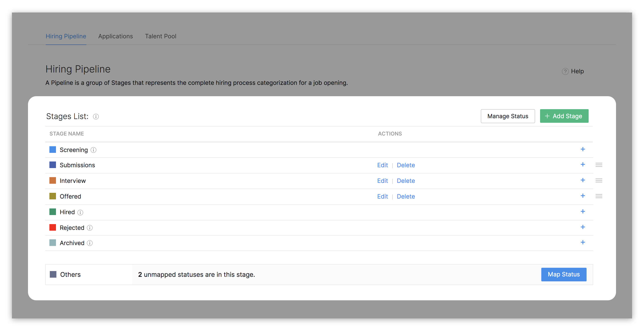Viewport: 644px width, 331px height.
Task: Click the red Rejected color swatch
Action: point(53,227)
